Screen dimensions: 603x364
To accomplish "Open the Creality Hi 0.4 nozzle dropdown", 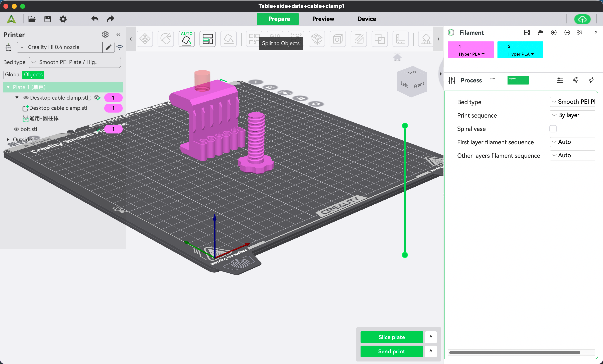I will click(x=59, y=47).
